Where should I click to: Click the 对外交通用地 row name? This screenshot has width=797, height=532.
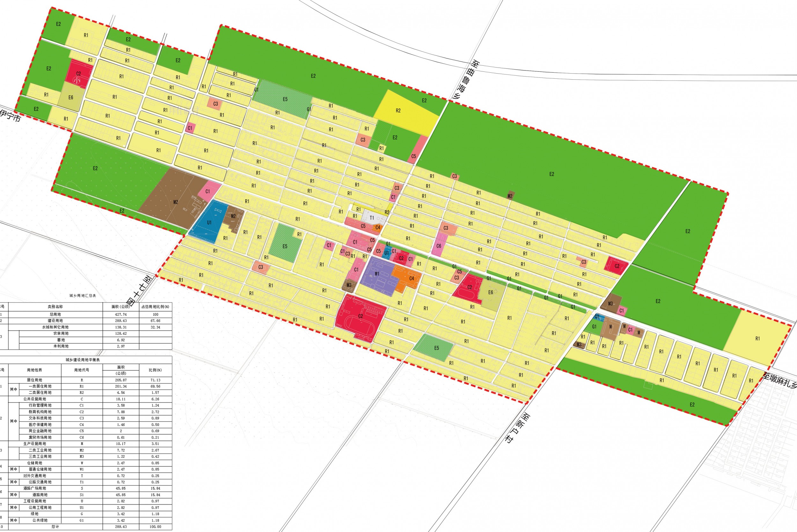35,476
